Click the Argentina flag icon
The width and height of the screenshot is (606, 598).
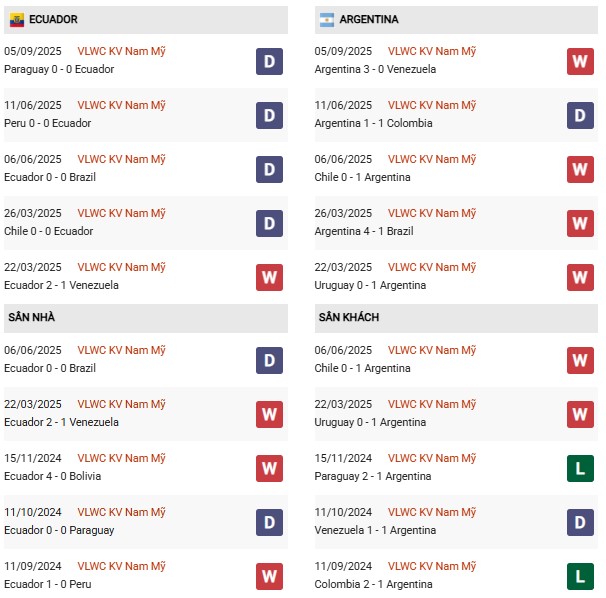(327, 19)
